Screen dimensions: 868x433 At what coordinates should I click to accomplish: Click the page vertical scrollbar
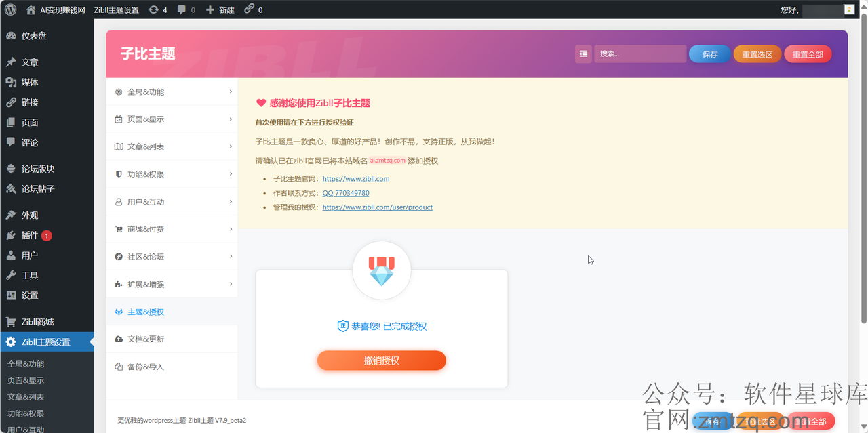point(864,169)
